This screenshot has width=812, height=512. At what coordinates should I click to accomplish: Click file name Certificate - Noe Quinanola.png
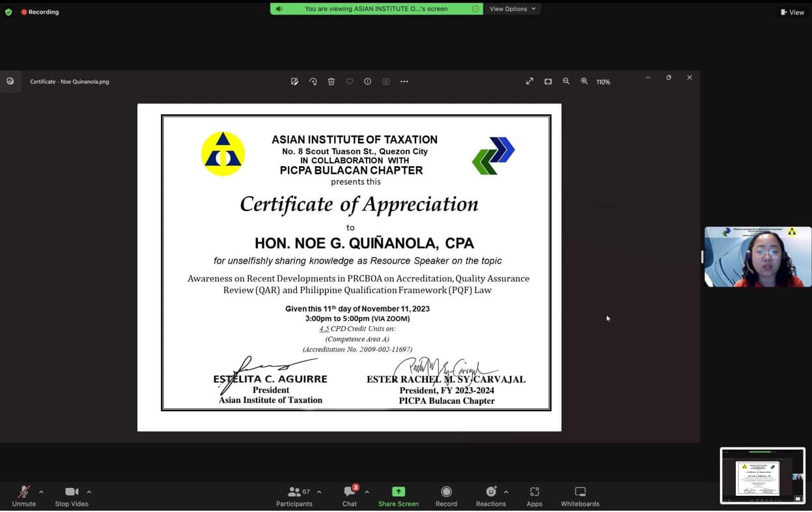point(70,82)
